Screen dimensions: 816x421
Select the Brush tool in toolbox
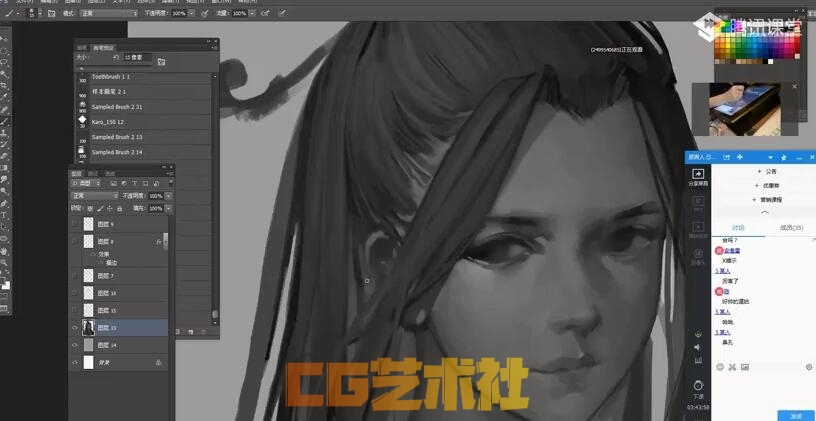[x=5, y=121]
